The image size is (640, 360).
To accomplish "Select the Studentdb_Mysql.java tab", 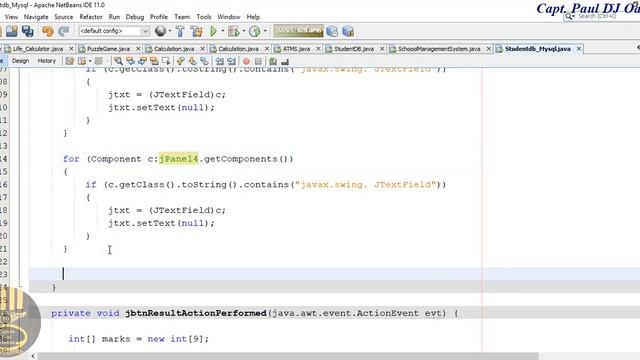I will (537, 49).
